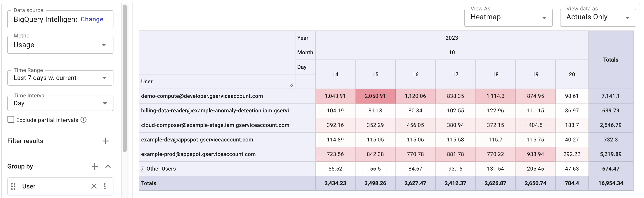The image size is (644, 198).
Task: Click the resize handle in User column header
Action: pyautogui.click(x=291, y=85)
